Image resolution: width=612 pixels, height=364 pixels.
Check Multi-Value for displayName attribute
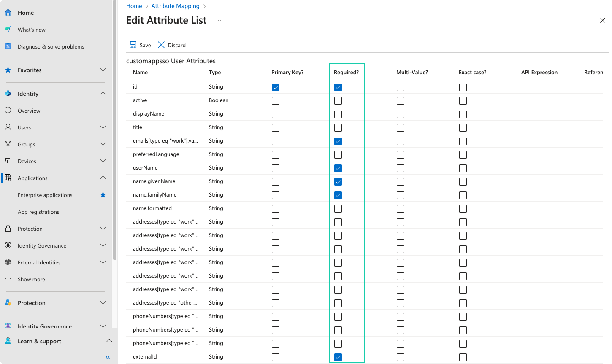(x=400, y=114)
